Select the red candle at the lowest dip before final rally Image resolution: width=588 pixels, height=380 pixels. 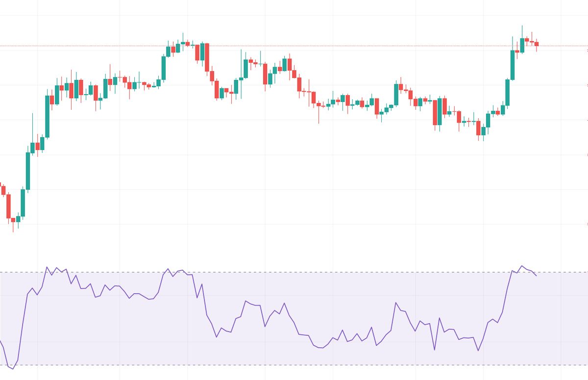(x=478, y=128)
